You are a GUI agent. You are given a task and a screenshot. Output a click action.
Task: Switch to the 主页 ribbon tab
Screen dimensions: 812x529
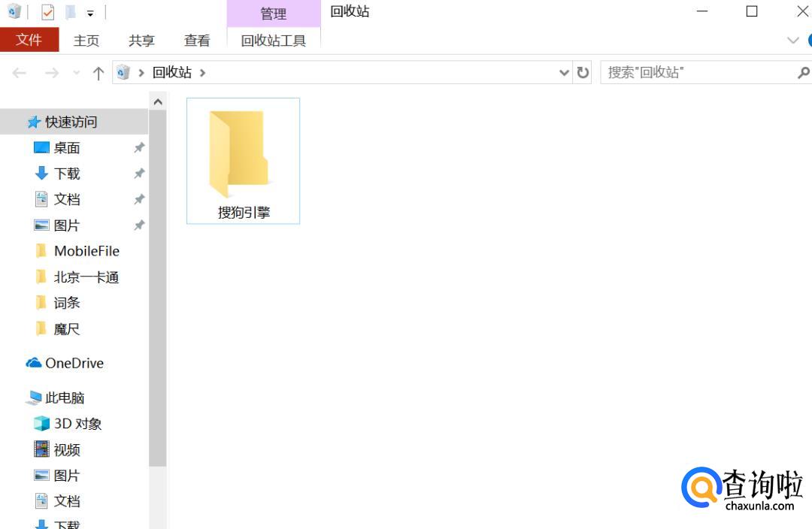[86, 41]
